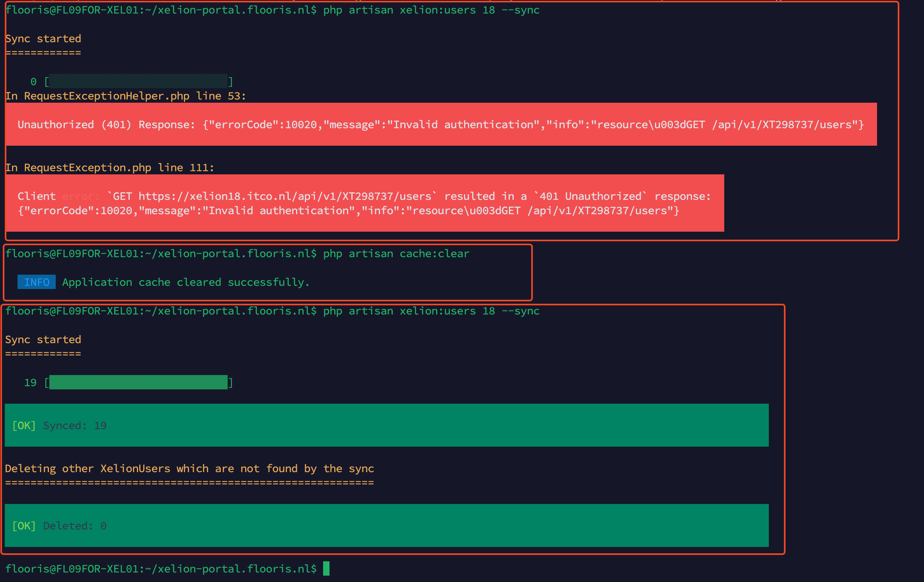Click the second 'Sync started' heading
Image resolution: width=924 pixels, height=582 pixels.
pos(43,340)
